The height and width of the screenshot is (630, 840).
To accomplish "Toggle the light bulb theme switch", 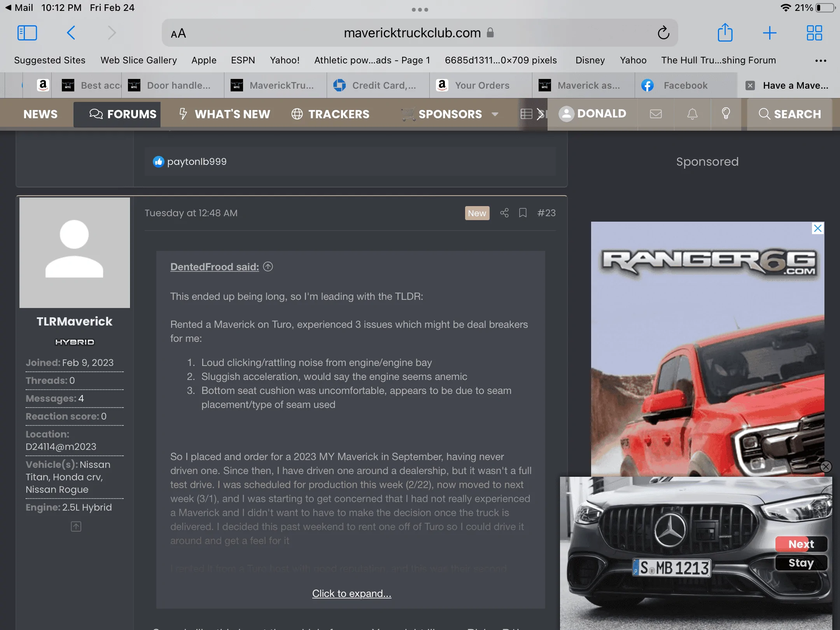I will point(726,114).
